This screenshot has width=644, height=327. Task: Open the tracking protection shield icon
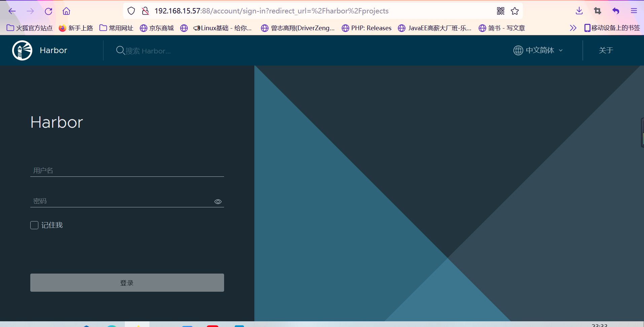coord(131,11)
